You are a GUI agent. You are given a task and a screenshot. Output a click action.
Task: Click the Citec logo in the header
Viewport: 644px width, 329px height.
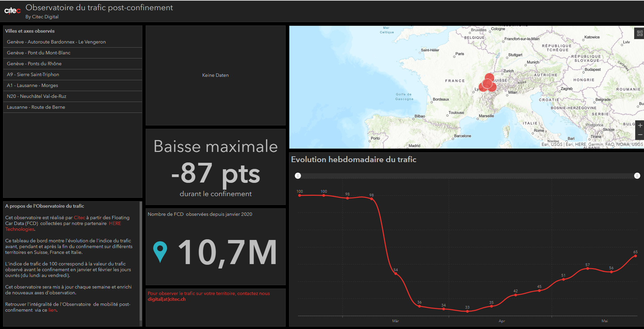[x=13, y=11]
